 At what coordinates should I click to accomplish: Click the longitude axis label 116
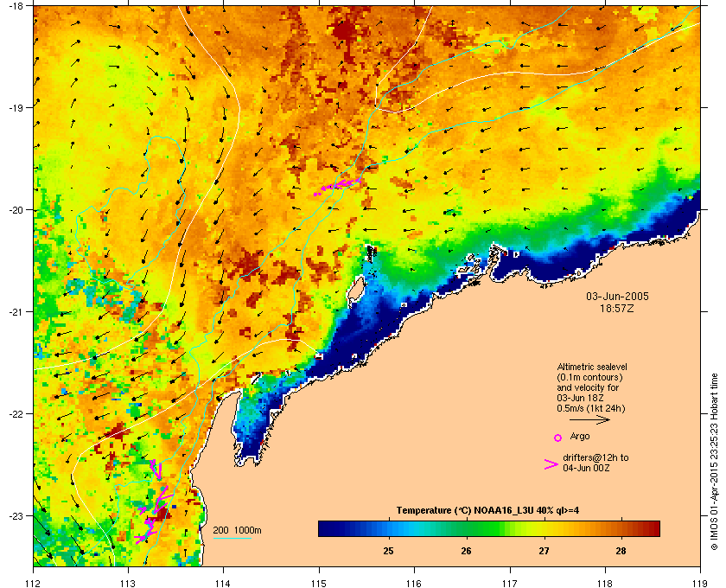[x=414, y=584]
